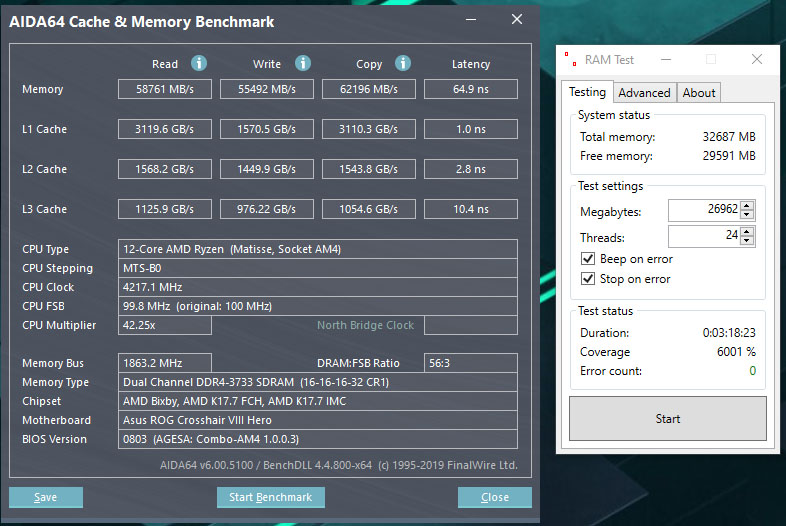Click the Coverage value 6001 %
786x526 pixels.
[x=736, y=352]
